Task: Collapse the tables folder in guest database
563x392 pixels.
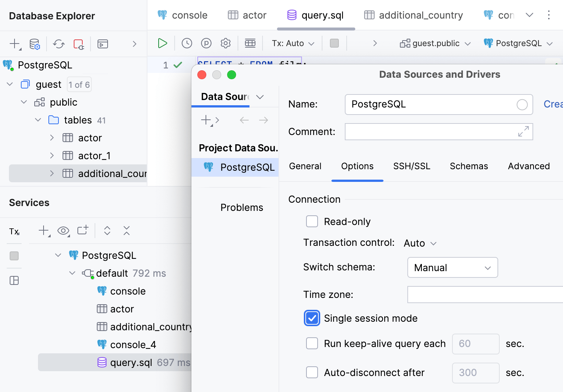Action: point(38,120)
